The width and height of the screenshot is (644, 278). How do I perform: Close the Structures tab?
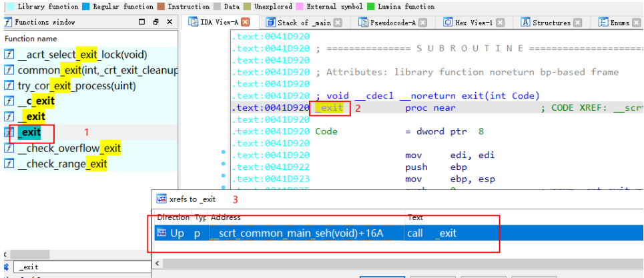(577, 23)
